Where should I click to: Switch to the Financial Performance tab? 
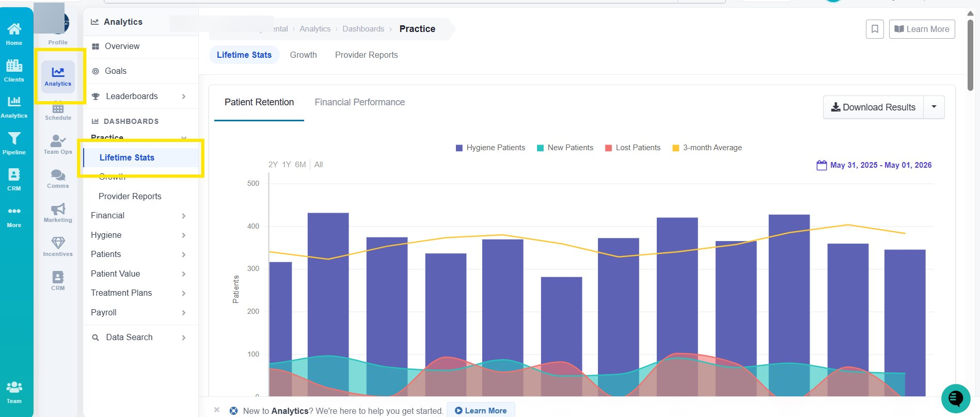(x=360, y=102)
